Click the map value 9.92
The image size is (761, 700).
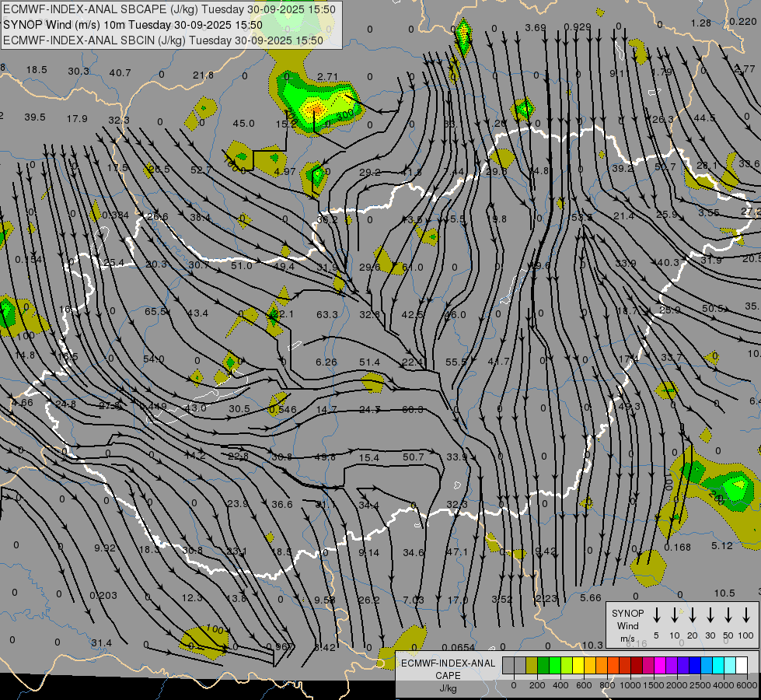point(105,548)
